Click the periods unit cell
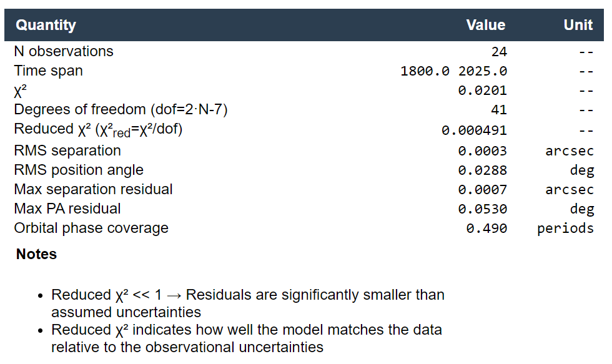Screen dimensions: 612x364 [x=565, y=229]
